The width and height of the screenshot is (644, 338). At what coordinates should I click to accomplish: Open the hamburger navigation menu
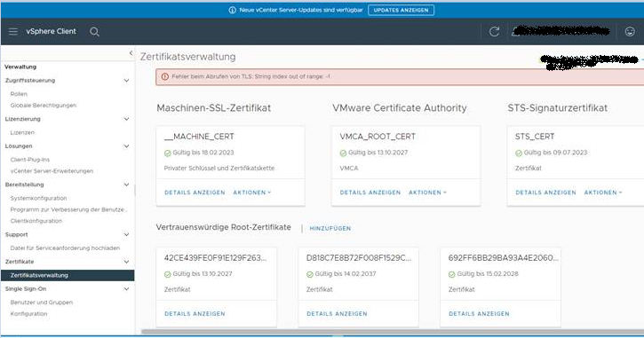pos(13,32)
